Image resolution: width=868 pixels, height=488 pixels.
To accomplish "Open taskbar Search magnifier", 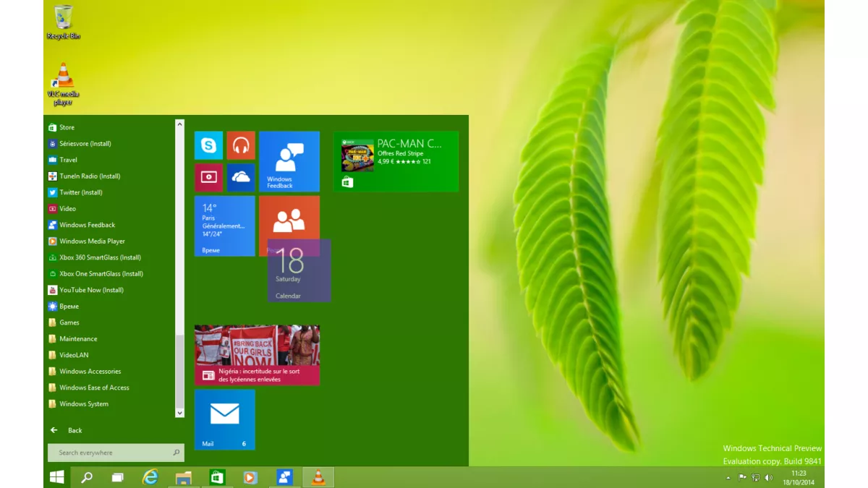I will [x=87, y=477].
